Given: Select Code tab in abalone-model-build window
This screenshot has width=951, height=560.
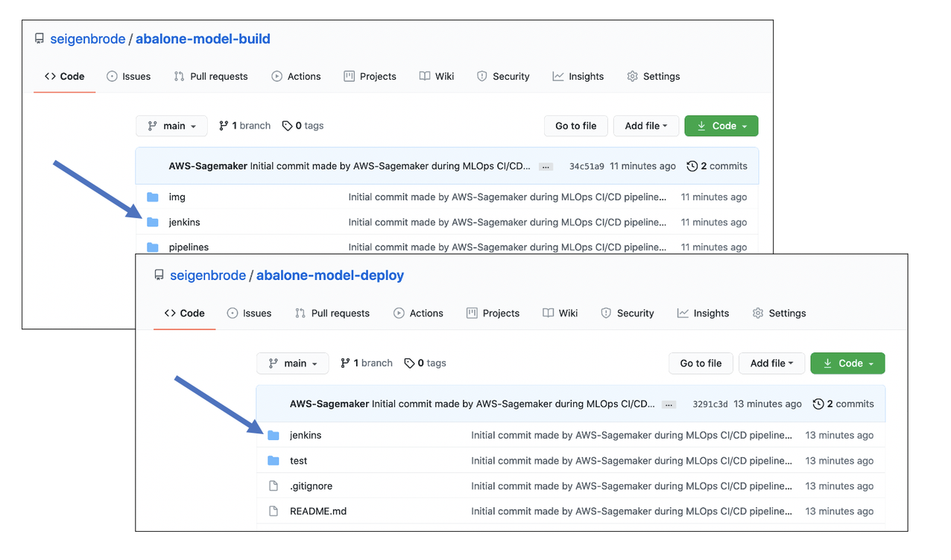Looking at the screenshot, I should [x=65, y=76].
